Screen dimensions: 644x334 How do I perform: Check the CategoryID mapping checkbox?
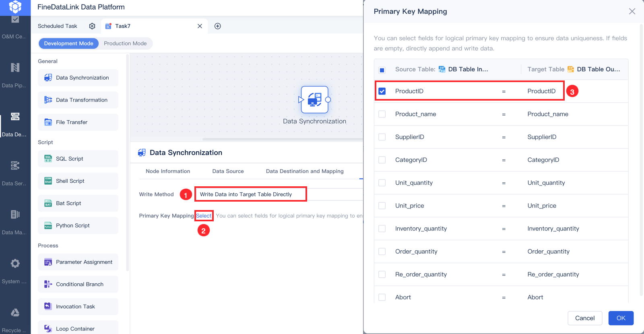click(x=382, y=160)
